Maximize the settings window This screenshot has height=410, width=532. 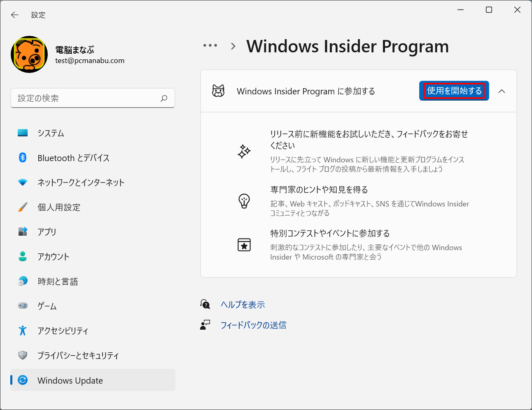coord(489,10)
